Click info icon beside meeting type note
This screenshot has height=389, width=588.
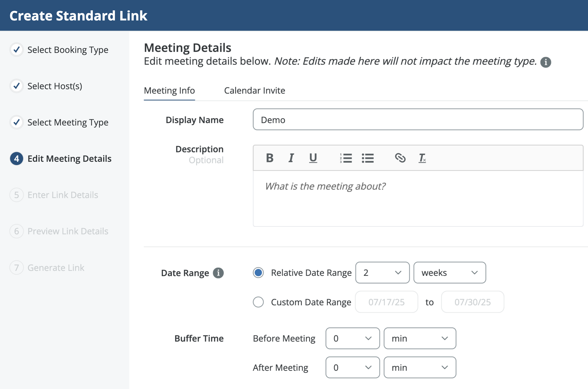coord(546,62)
